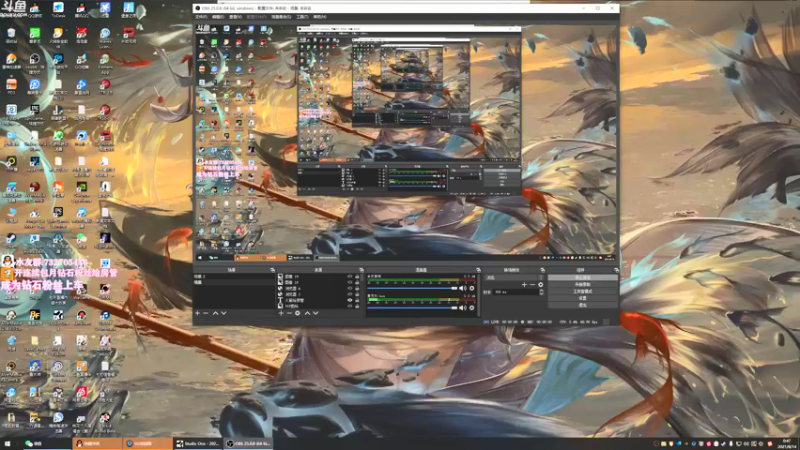Click the transition duration stepper arrows
This screenshot has height=450, width=800.
click(x=541, y=292)
